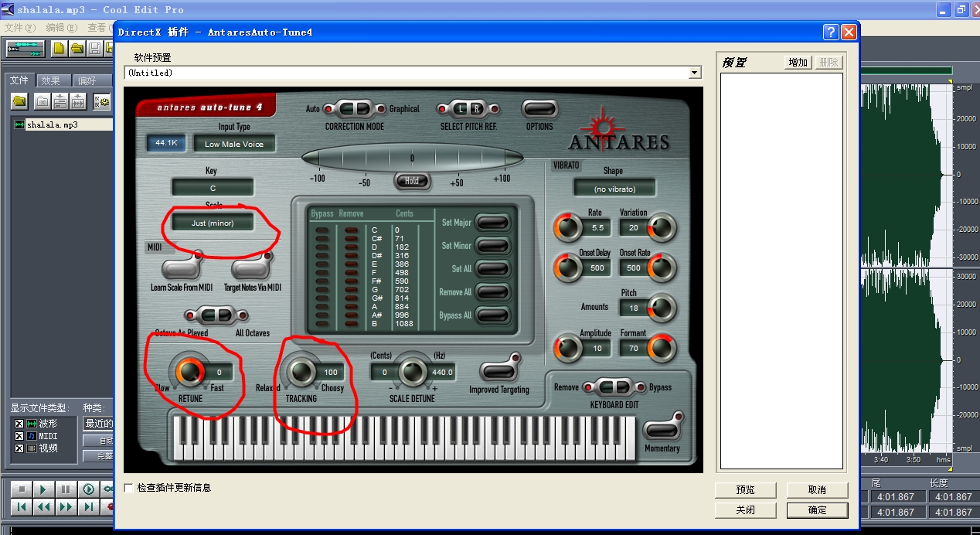980x535 pixels.
Task: Click the Set Major button
Action: click(495, 223)
